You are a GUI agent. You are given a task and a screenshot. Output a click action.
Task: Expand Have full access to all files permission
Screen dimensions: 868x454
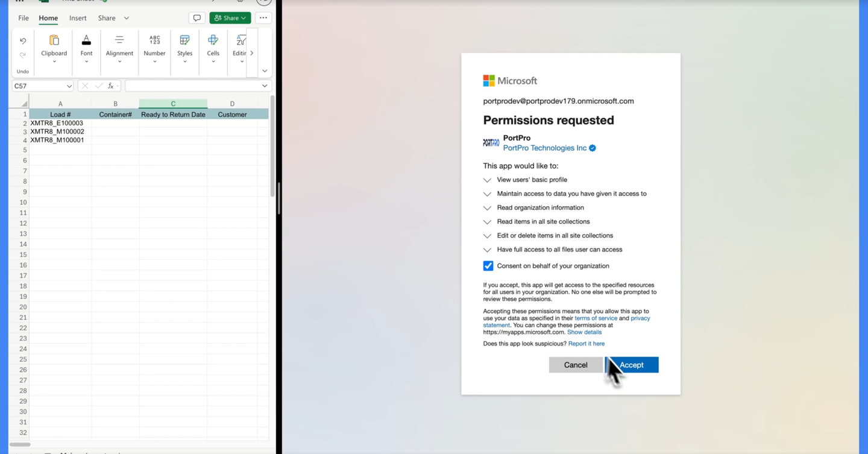tap(487, 250)
